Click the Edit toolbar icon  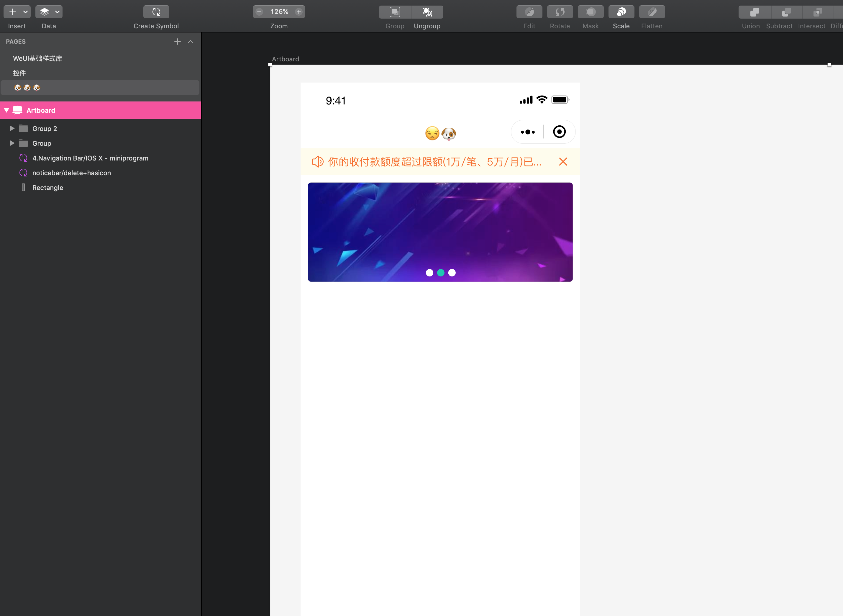pos(529,12)
